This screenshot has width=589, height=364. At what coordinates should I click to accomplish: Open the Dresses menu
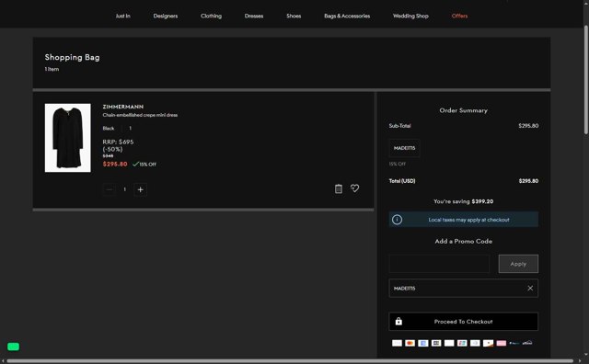tap(254, 16)
